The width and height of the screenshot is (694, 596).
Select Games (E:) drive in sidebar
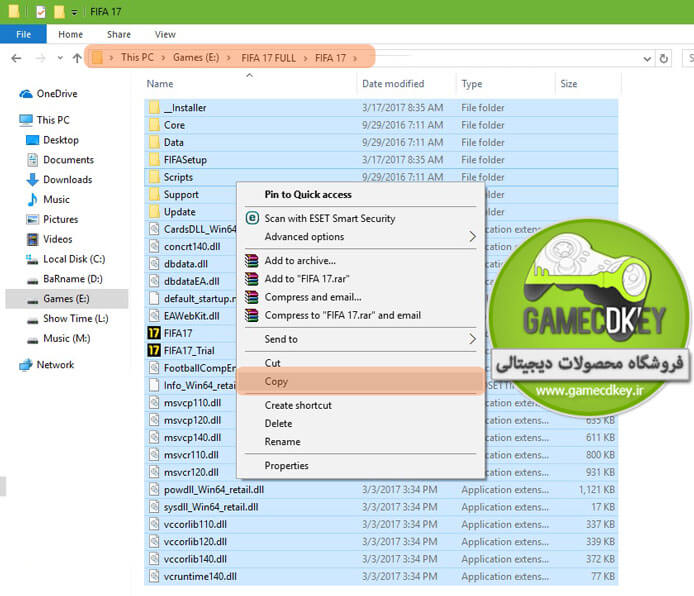pyautogui.click(x=67, y=299)
